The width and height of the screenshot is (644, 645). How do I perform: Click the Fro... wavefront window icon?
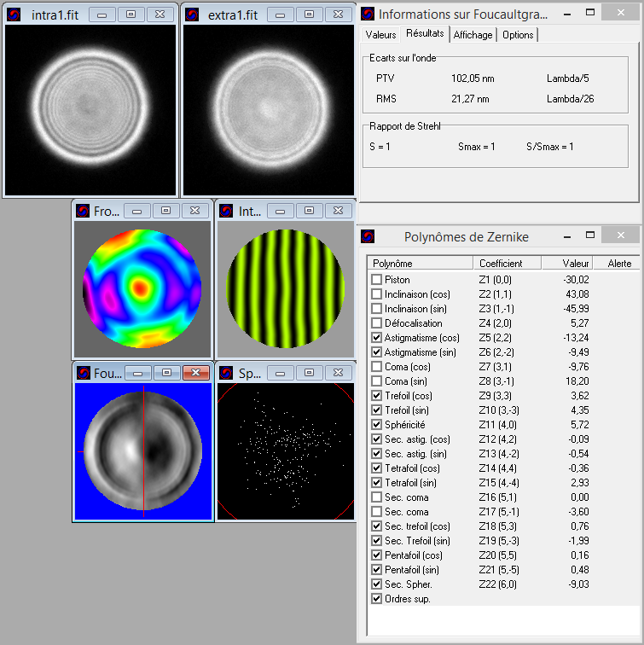[83, 211]
